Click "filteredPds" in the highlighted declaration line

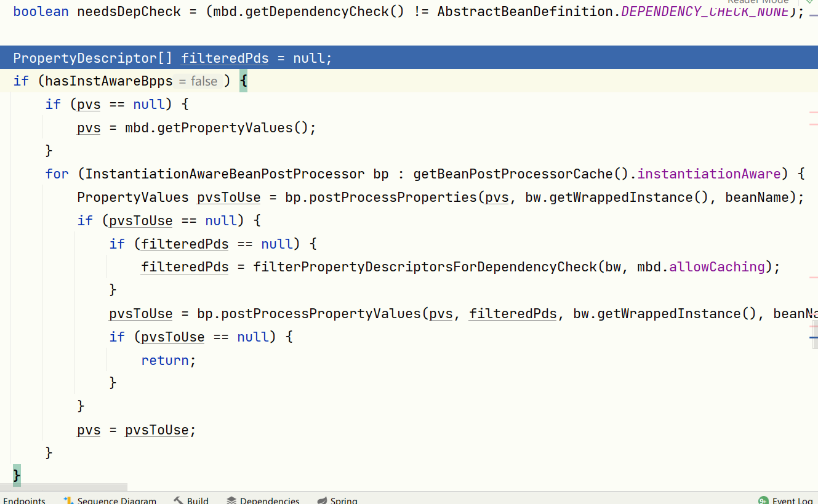click(225, 58)
